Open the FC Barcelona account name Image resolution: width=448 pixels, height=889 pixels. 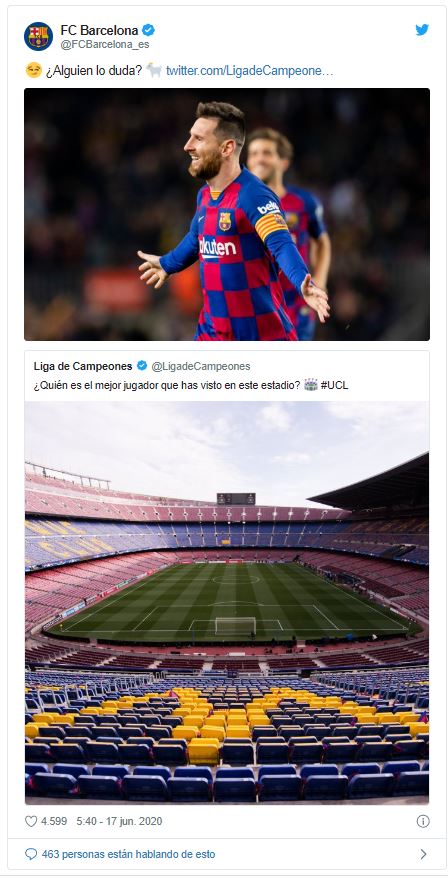tap(99, 30)
